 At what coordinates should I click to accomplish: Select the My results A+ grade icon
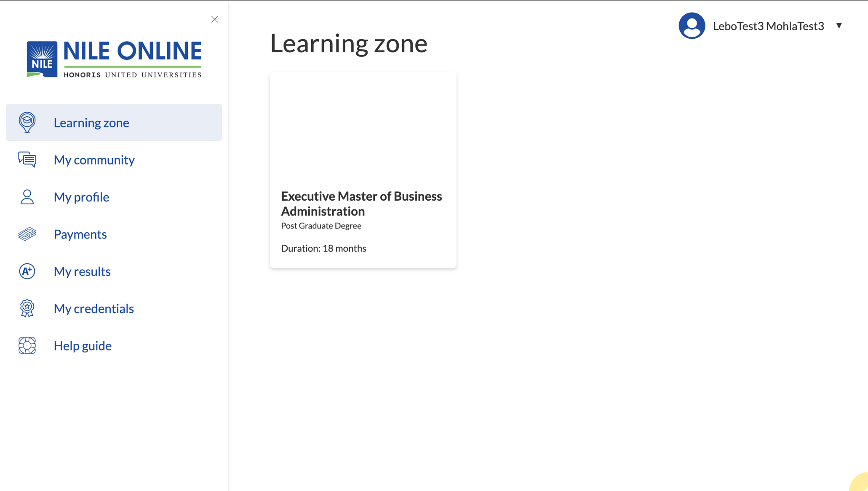click(x=27, y=271)
